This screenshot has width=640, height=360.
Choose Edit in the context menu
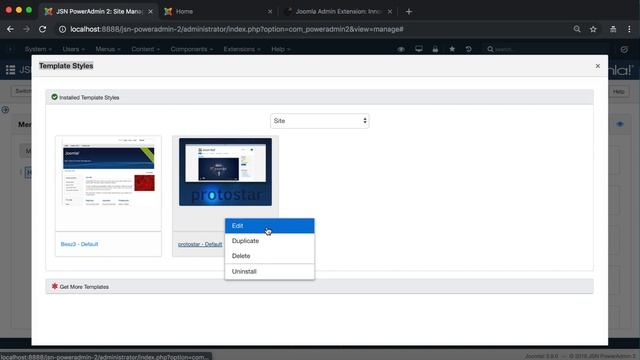pos(269,226)
